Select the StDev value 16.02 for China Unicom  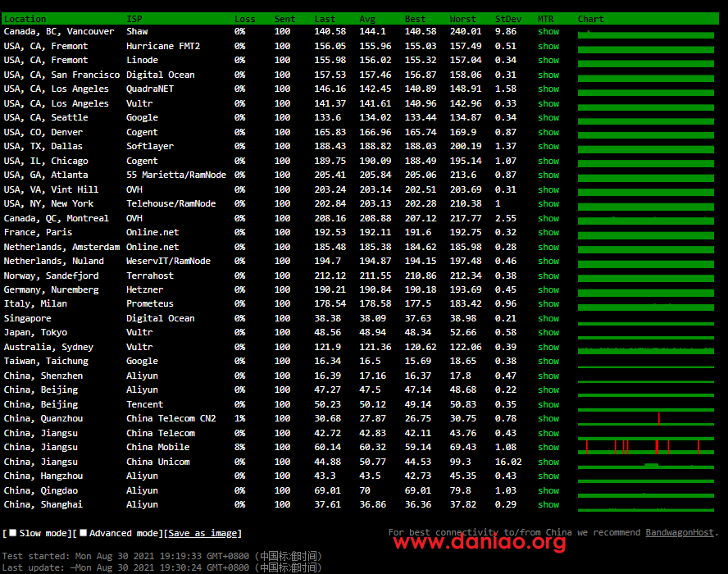coord(508,462)
